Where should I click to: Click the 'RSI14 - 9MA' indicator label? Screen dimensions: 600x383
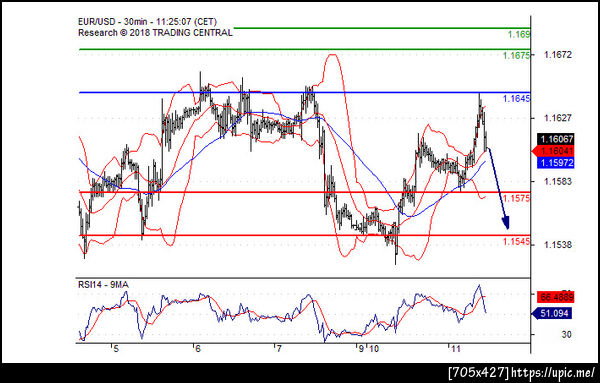coord(103,285)
